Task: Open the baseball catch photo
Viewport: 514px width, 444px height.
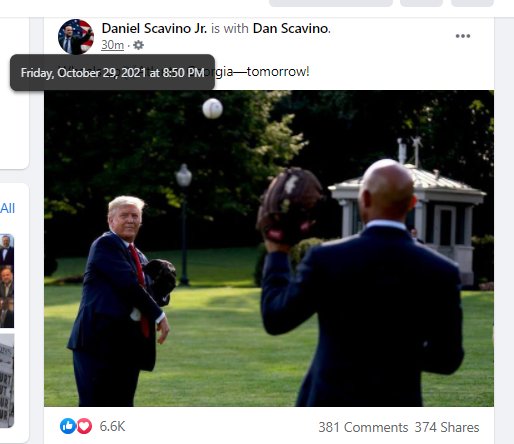Action: (269, 248)
